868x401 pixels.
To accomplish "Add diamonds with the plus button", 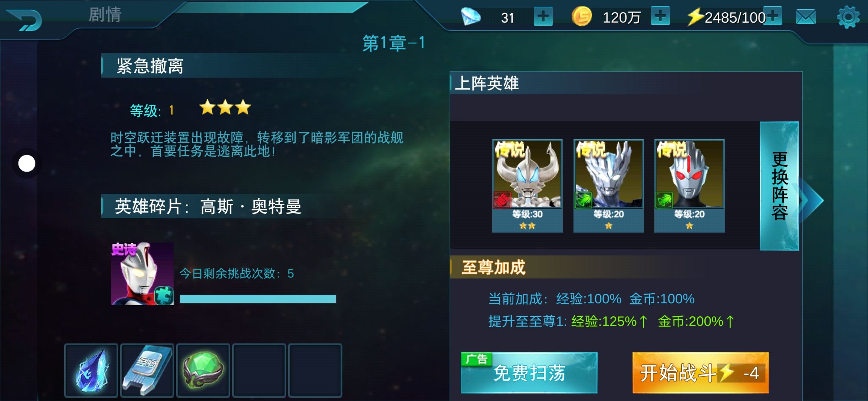I will pyautogui.click(x=543, y=17).
